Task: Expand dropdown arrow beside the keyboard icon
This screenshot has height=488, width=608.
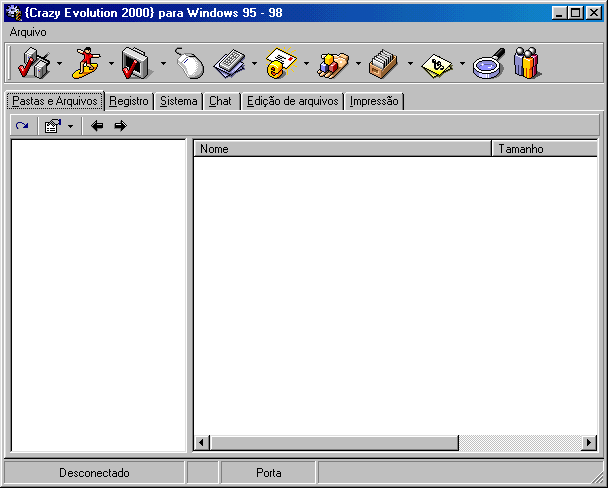Action: (254, 64)
